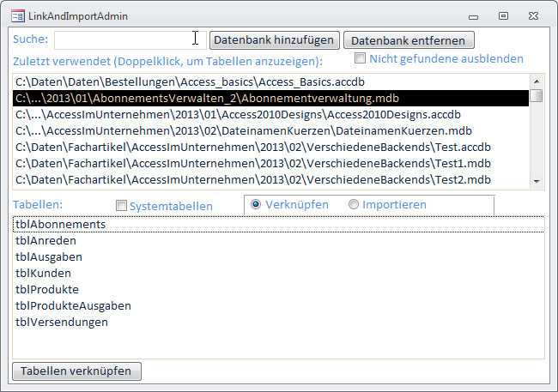The image size is (558, 392).
Task: Click inside the Suche search field
Action: [x=129, y=40]
